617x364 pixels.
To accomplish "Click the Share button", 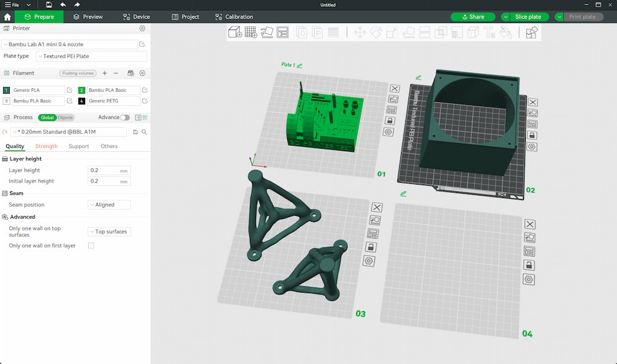I will click(x=473, y=17).
